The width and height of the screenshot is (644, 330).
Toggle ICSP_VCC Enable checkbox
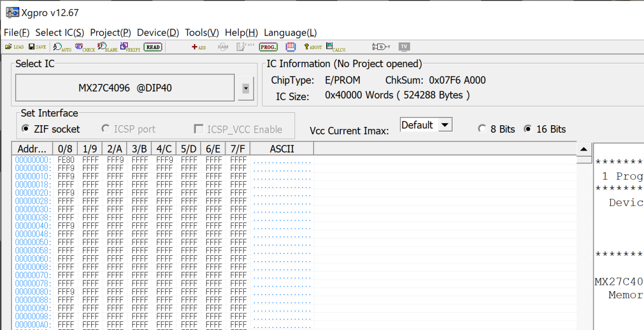[238, 129]
